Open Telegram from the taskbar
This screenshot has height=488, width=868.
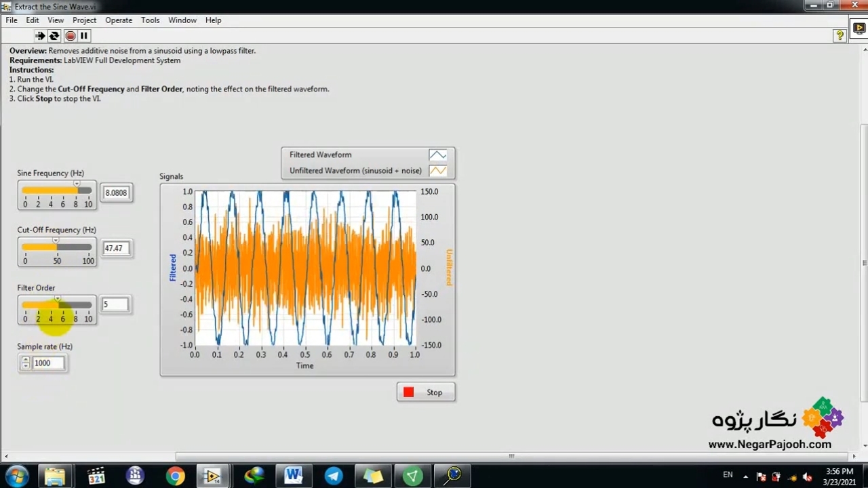pos(334,476)
